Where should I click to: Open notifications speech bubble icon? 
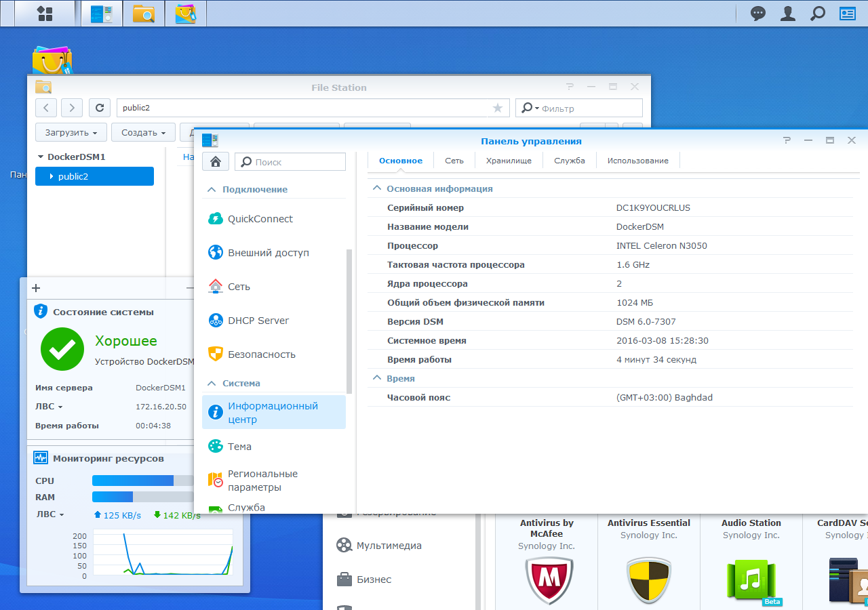pos(758,13)
